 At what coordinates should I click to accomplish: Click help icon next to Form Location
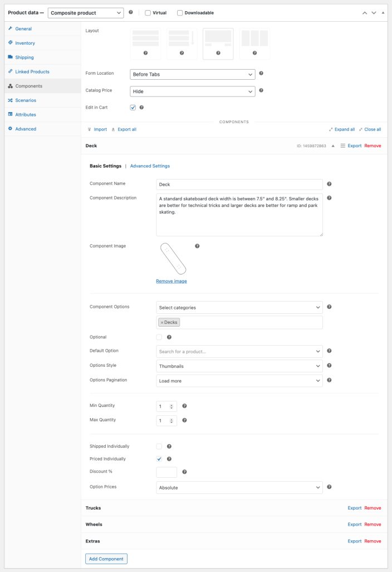[261, 73]
